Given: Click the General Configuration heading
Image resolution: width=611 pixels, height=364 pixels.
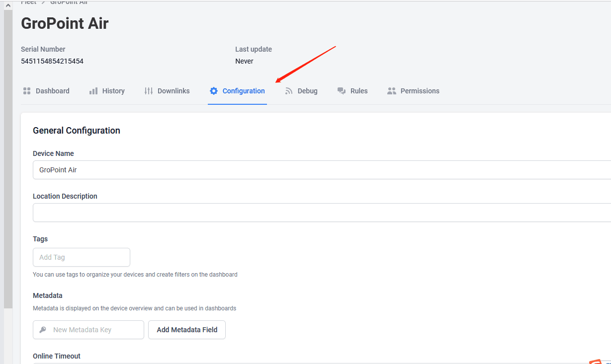Looking at the screenshot, I should (77, 131).
